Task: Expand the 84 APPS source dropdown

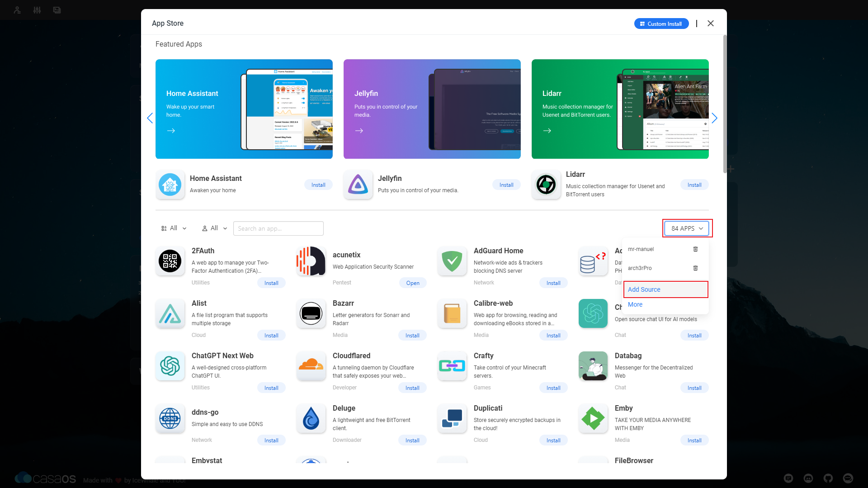Action: (687, 228)
